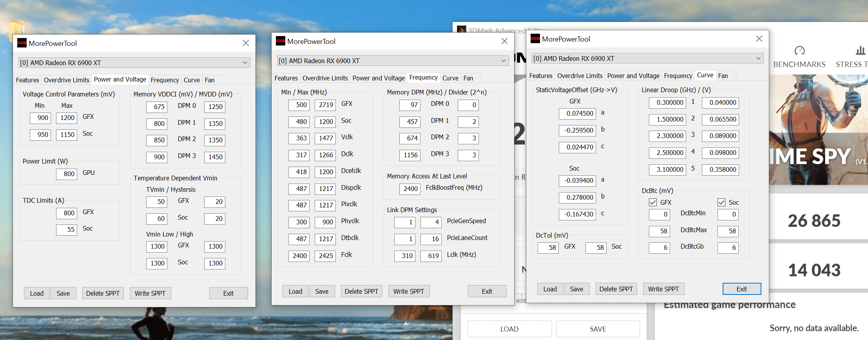Viewport: 868px width, 340px height.
Task: Open GPU dropdown in right MorePowerTool window
Action: [x=648, y=58]
